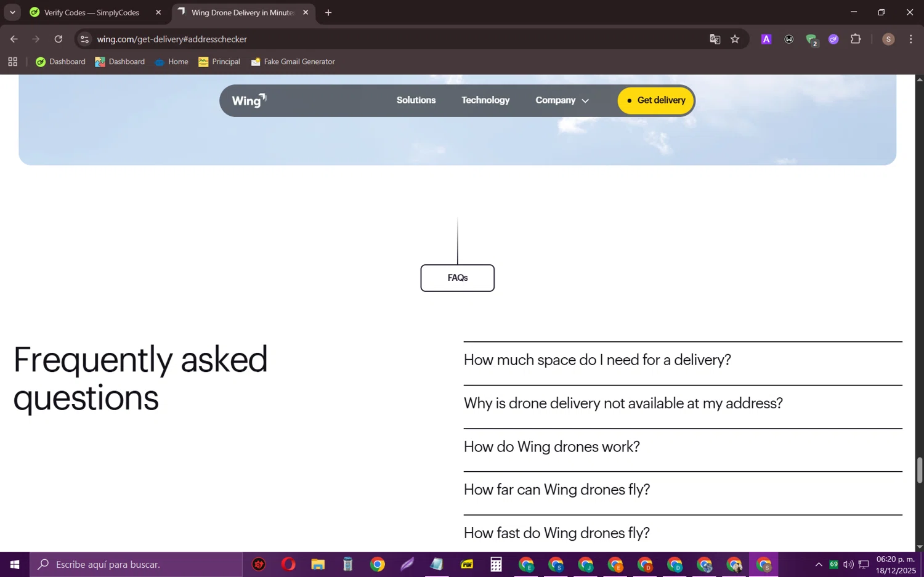Viewport: 924px width, 577px height.
Task: Go back to the previous page
Action: pyautogui.click(x=14, y=39)
